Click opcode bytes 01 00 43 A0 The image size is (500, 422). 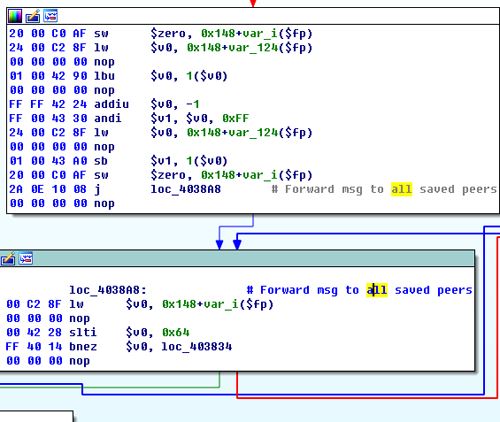click(48, 161)
